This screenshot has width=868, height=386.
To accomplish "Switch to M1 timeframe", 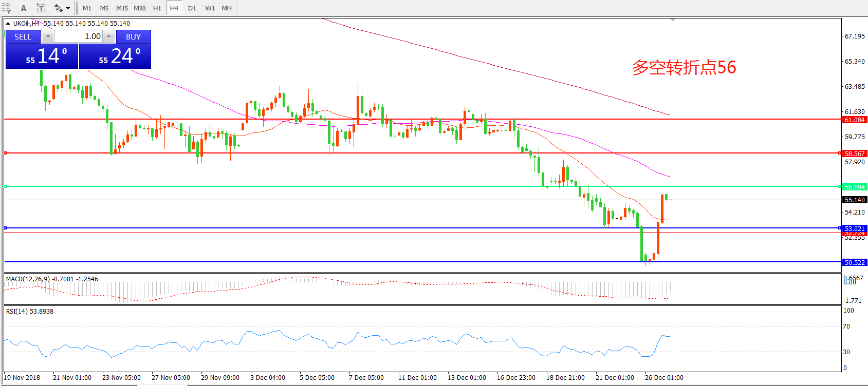I will 87,8.
